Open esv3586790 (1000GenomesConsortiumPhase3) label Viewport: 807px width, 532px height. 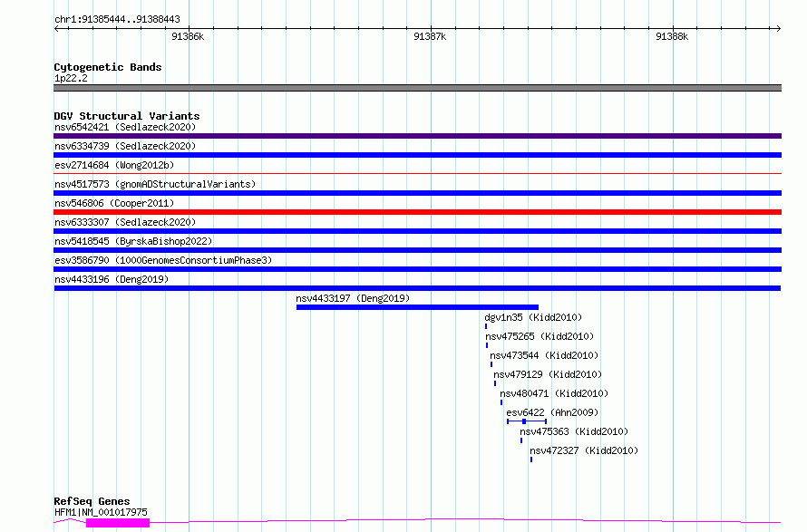(x=163, y=260)
